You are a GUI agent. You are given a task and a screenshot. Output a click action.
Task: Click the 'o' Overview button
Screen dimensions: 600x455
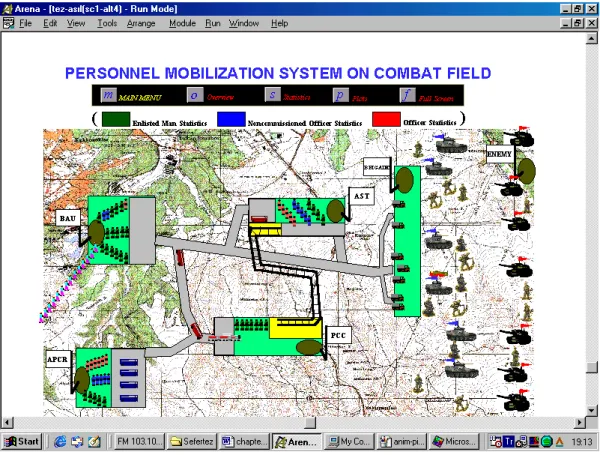point(195,95)
